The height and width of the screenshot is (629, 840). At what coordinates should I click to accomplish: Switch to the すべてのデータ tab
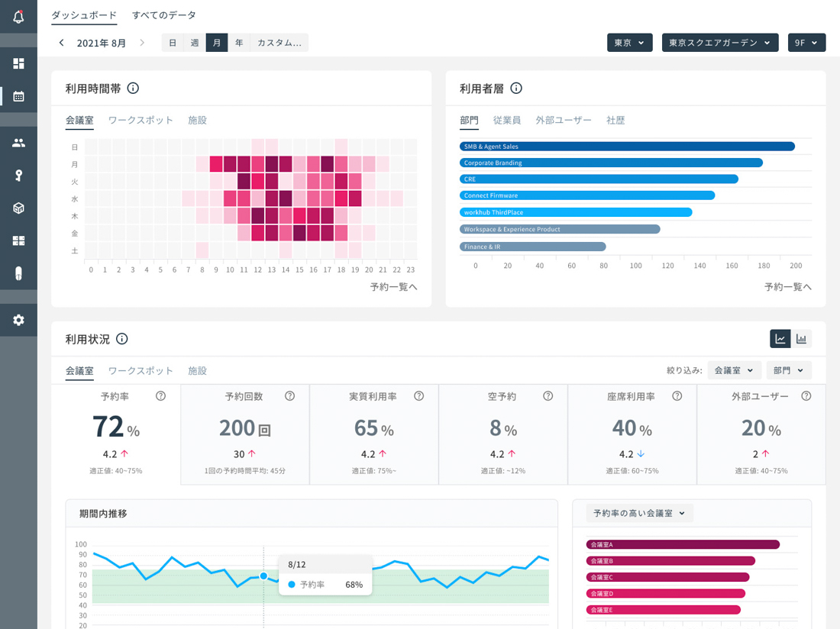[163, 15]
